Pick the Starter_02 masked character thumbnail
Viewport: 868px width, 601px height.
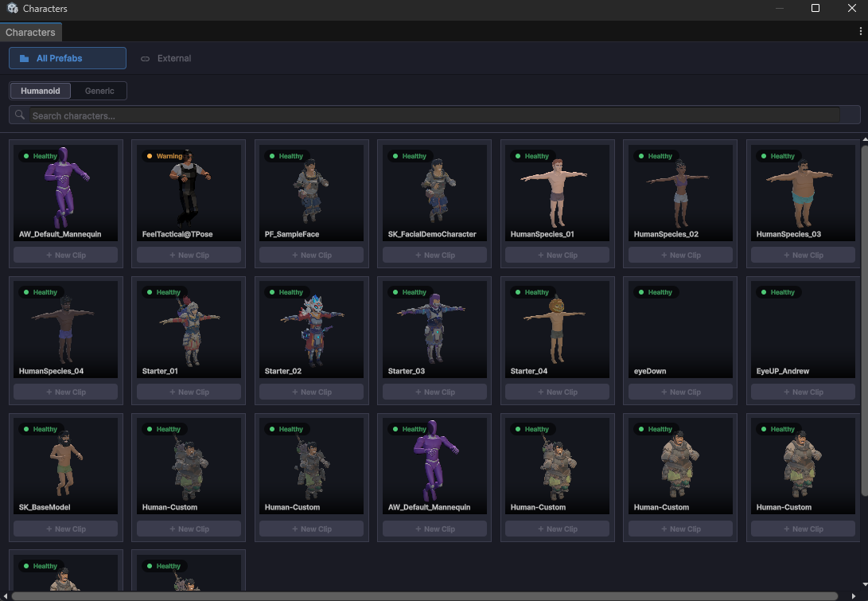[x=312, y=330]
